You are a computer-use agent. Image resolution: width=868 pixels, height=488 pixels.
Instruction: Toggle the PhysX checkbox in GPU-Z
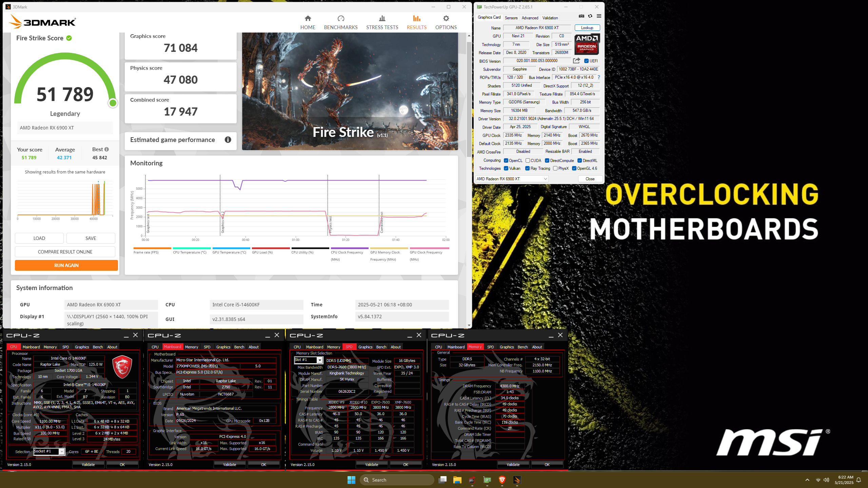tap(555, 168)
